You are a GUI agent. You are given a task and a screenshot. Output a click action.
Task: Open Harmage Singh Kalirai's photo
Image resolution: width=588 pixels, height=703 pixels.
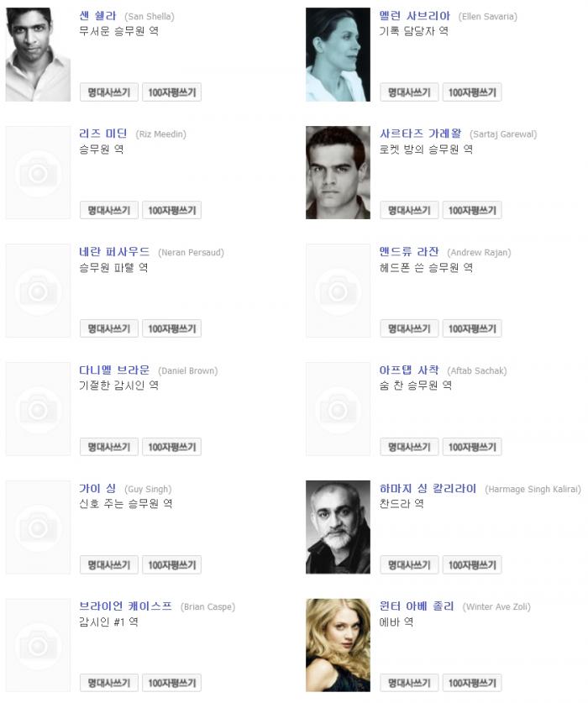pos(339,527)
